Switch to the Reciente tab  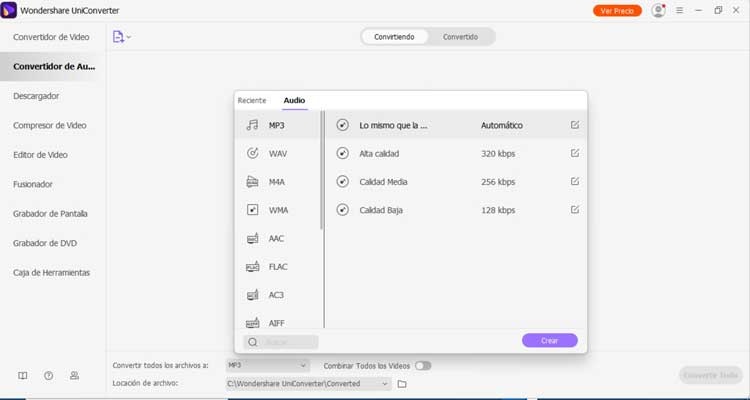pos(252,100)
